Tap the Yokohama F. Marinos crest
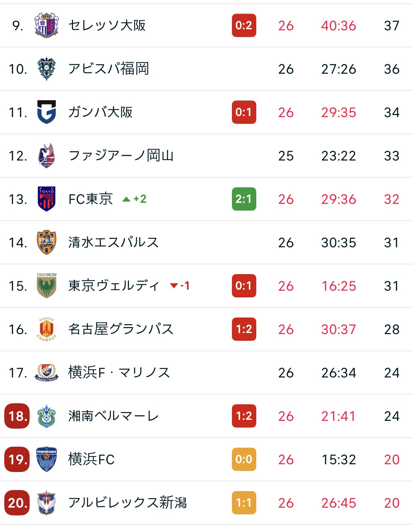The image size is (413, 532). tap(46, 373)
